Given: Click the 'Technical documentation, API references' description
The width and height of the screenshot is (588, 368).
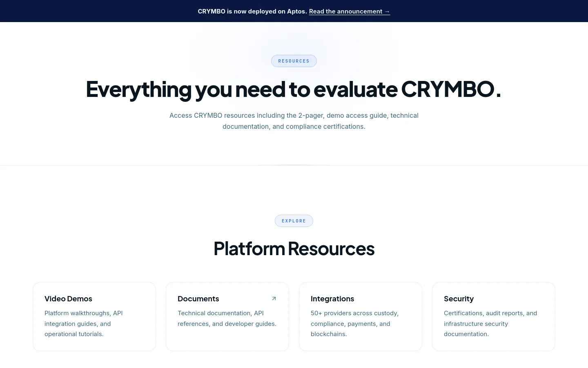Looking at the screenshot, I should pyautogui.click(x=227, y=319).
